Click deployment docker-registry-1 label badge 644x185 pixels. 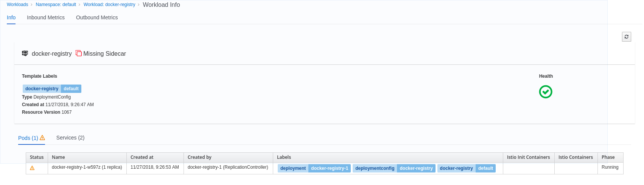(x=314, y=168)
